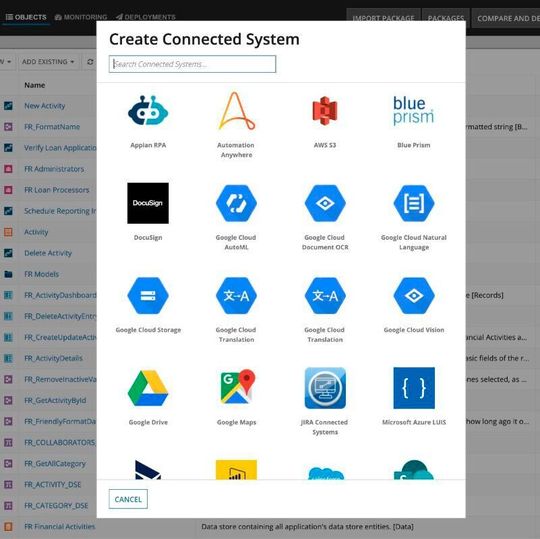Open the FR_GetActivityById object link
This screenshot has height=539, width=540.
tap(55, 400)
